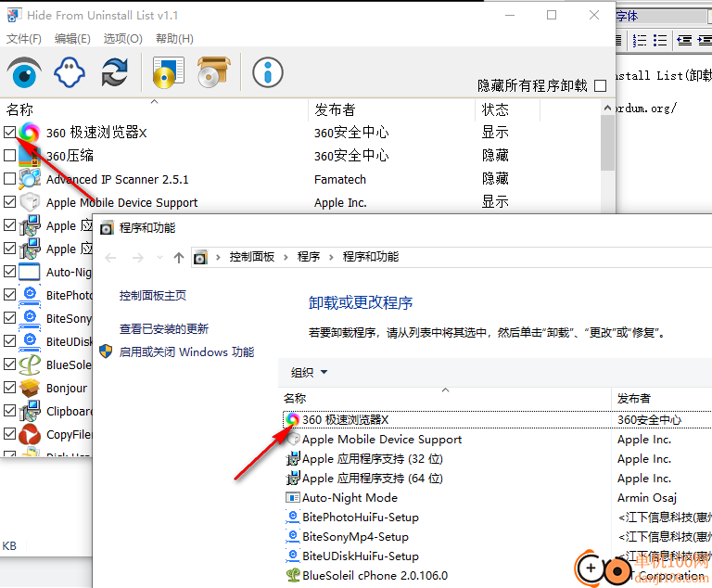The width and height of the screenshot is (712, 588).
Task: Click 360 极速浏览器X icon in Hide list
Action: click(30, 133)
